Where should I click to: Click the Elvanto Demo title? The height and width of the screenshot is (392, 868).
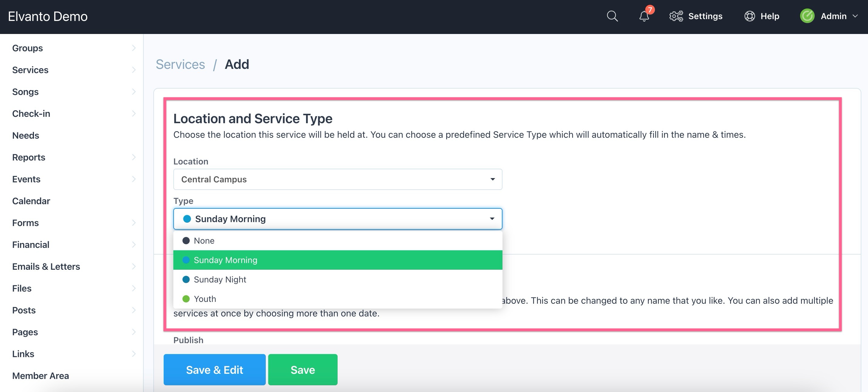48,16
